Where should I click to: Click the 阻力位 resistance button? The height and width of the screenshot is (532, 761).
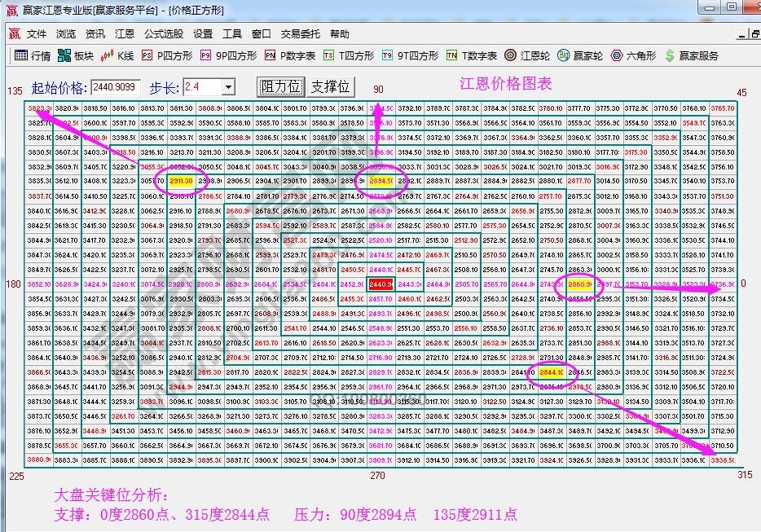281,86
